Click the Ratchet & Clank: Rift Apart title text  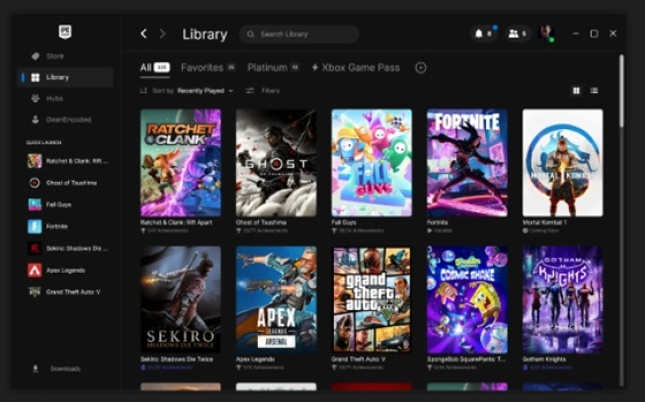pos(176,222)
